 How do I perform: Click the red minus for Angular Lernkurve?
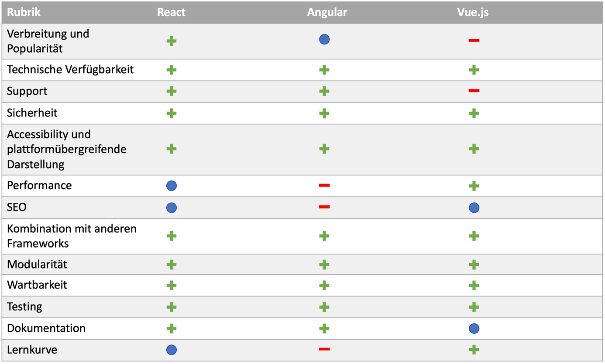324,349
